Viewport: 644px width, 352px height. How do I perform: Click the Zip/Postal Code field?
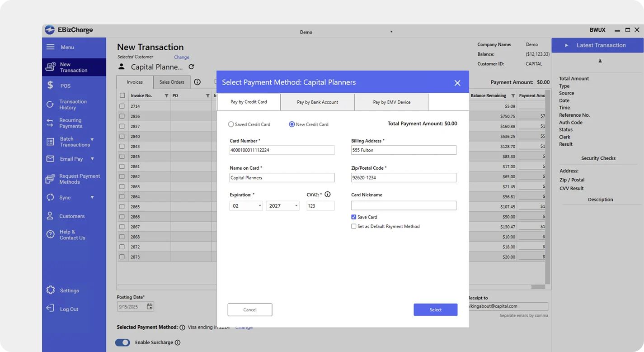(x=404, y=178)
